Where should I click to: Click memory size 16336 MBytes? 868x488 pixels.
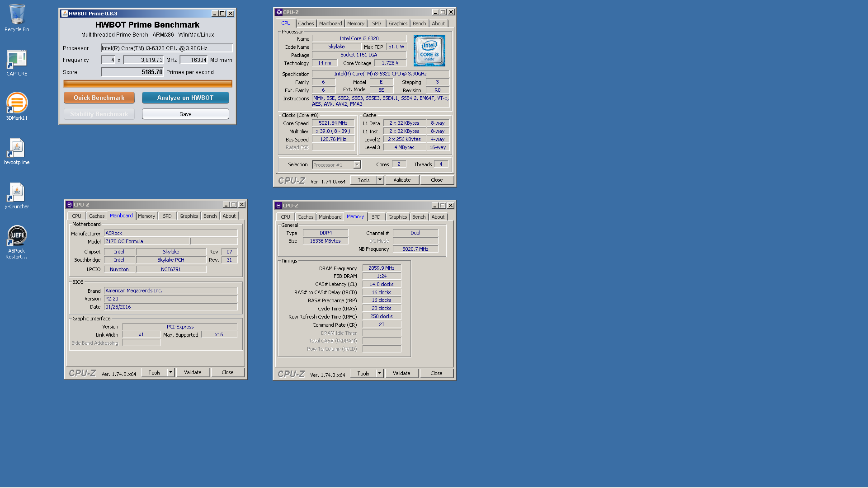point(325,241)
